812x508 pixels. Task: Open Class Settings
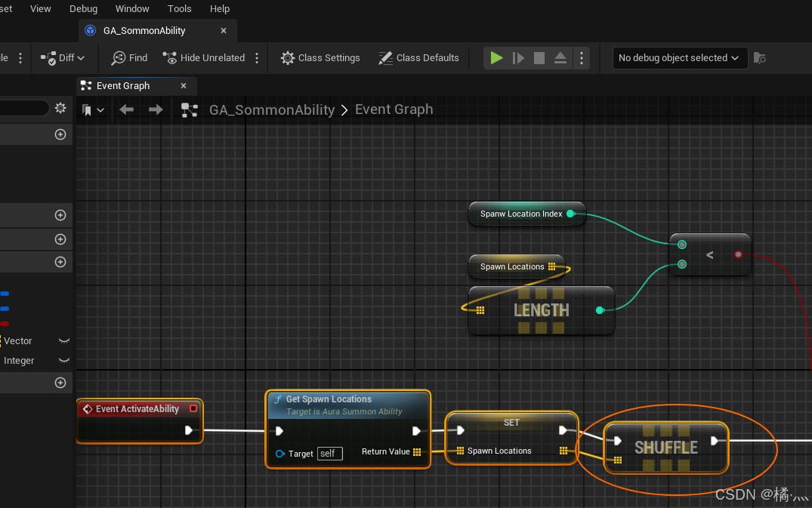[320, 58]
